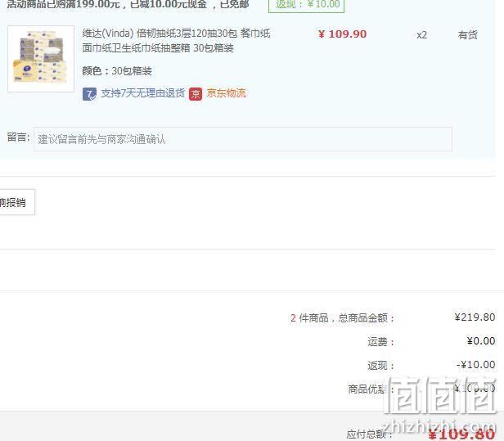Image resolution: width=504 pixels, height=441 pixels.
Task: Click the total goods amount ¥219.80
Action: (x=475, y=317)
